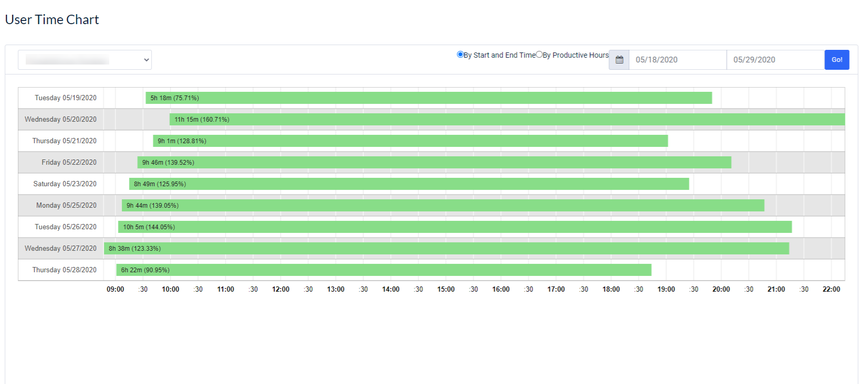The height and width of the screenshot is (384, 868).
Task: Click the 16:00 time axis label
Action: tap(501, 290)
